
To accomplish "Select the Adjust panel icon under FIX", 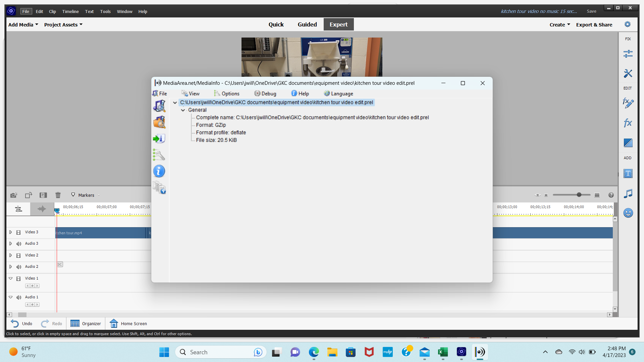I will click(628, 54).
